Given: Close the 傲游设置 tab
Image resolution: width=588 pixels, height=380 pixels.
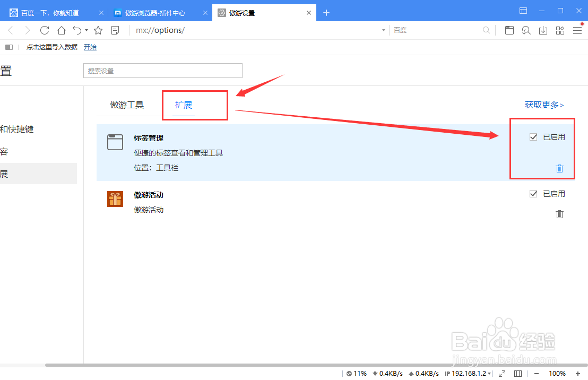Looking at the screenshot, I should point(309,13).
